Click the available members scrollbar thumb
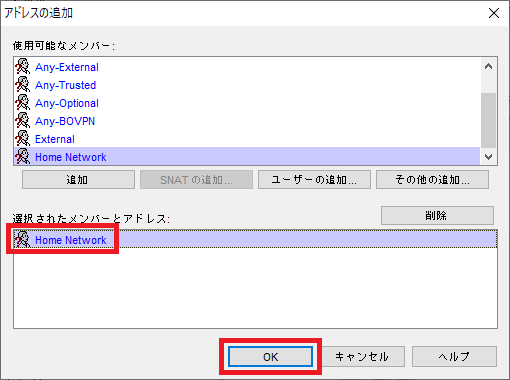This screenshot has width=510, height=380. [489, 120]
